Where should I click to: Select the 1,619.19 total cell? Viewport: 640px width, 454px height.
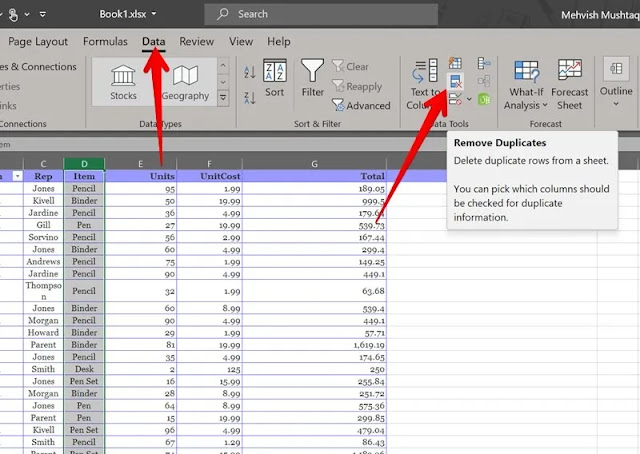(314, 345)
